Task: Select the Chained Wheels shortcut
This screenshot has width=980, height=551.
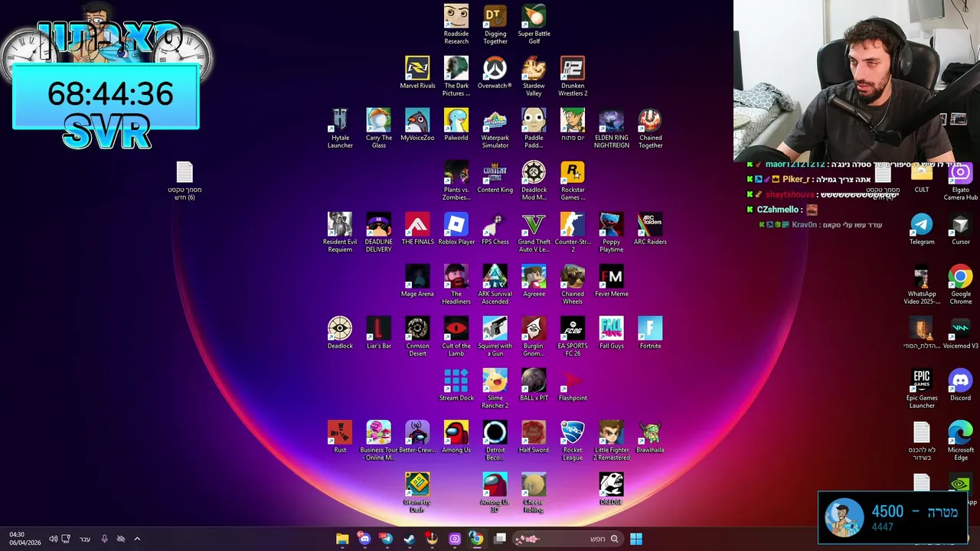Action: point(573,284)
